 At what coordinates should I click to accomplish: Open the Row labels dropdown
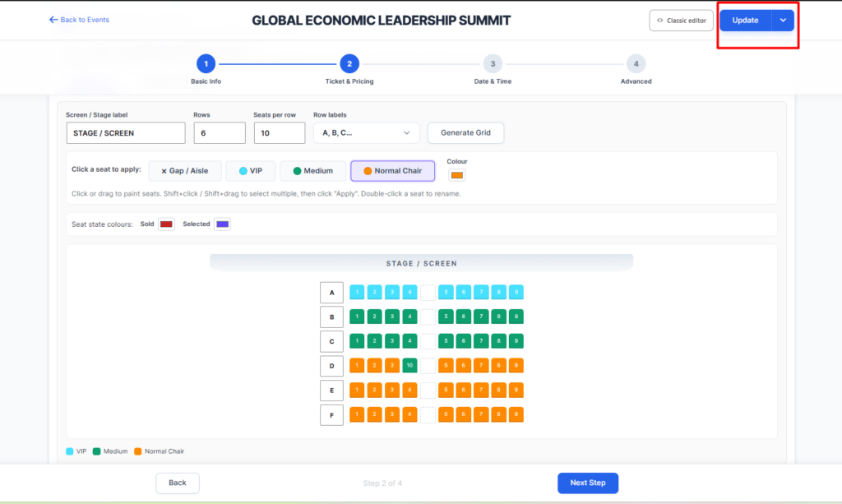(366, 133)
